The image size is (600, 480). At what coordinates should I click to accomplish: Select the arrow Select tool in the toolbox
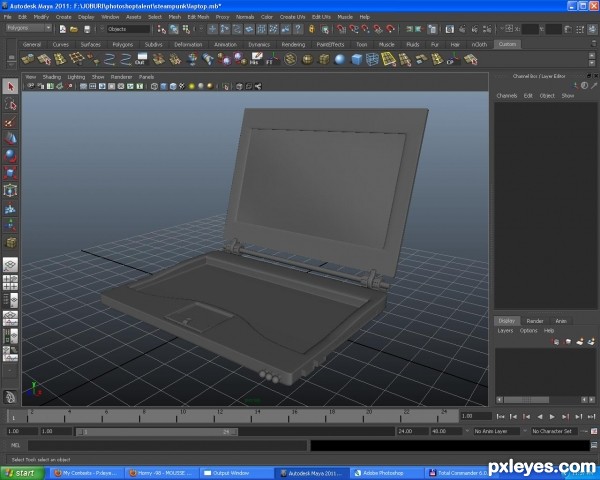tap(10, 87)
